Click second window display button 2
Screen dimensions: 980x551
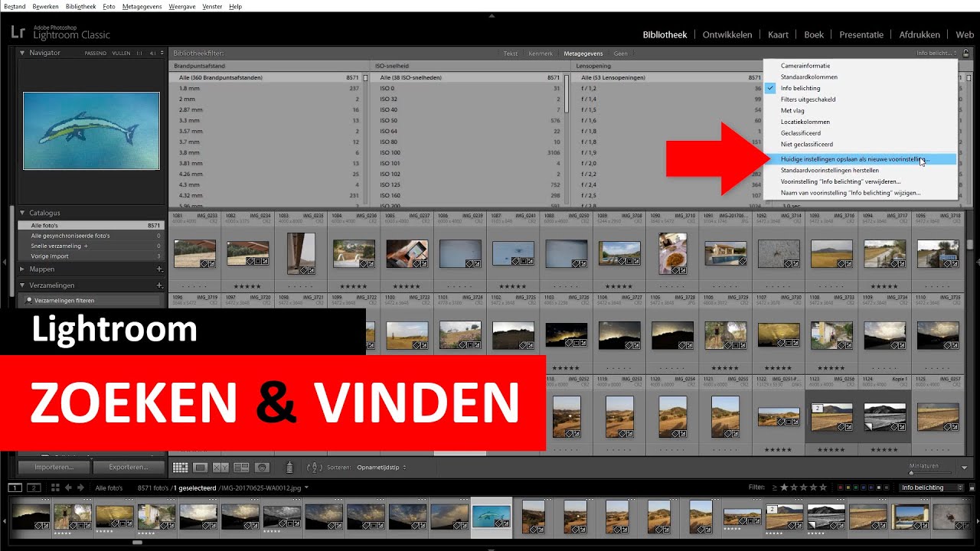pyautogui.click(x=33, y=487)
